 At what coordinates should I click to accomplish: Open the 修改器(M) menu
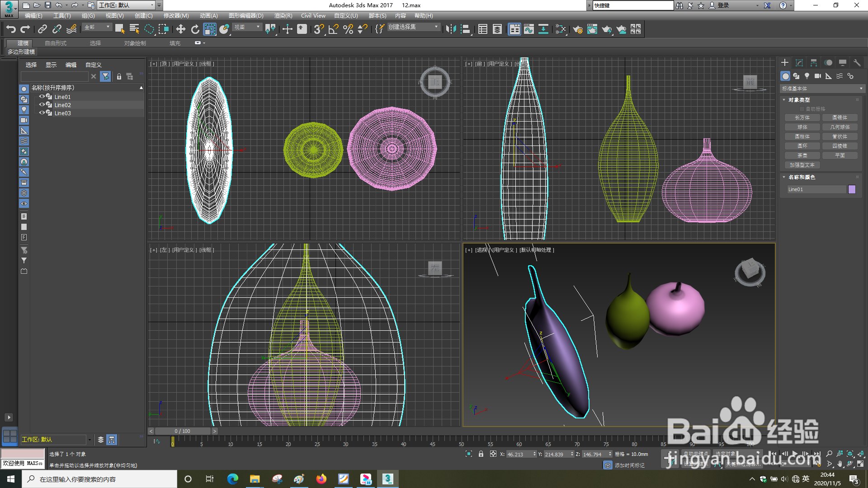click(x=176, y=16)
